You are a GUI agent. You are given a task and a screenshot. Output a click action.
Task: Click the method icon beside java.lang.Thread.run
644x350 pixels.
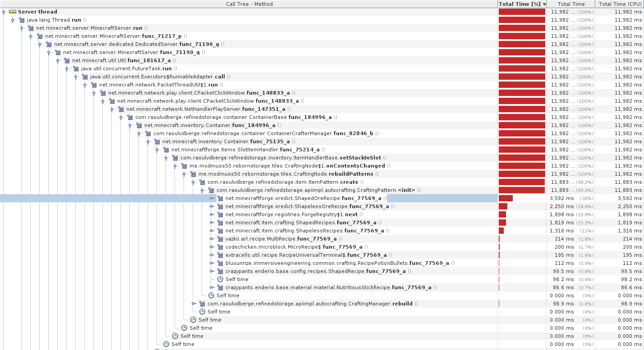click(x=22, y=20)
